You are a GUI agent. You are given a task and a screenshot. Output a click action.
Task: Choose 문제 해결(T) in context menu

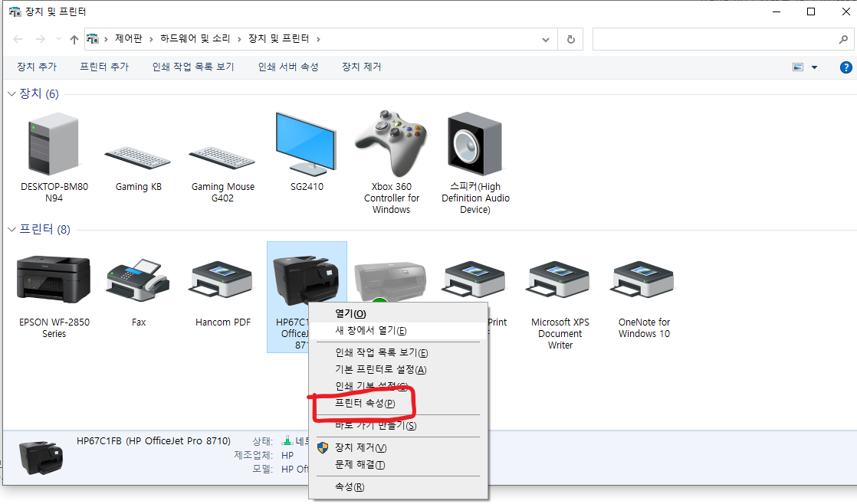(x=398, y=465)
